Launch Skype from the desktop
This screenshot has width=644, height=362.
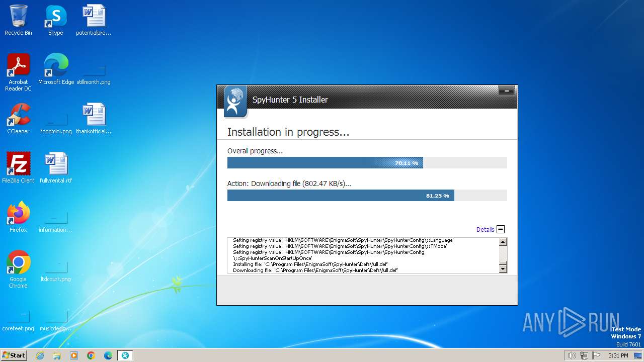click(x=55, y=20)
